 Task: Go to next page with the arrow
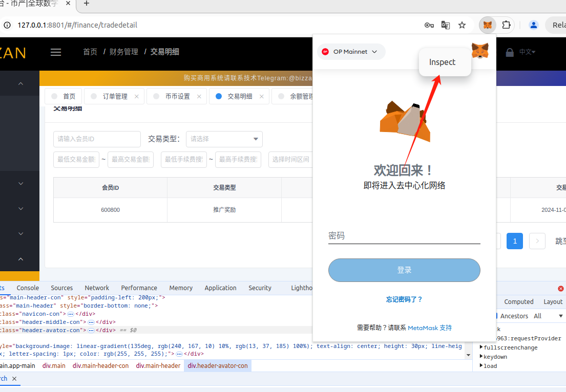click(537, 241)
